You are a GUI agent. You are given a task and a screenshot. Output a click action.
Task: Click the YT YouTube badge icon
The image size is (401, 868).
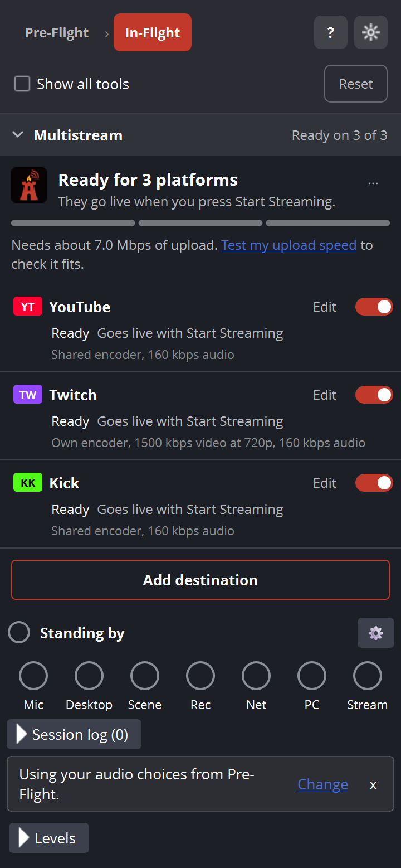pos(28,307)
